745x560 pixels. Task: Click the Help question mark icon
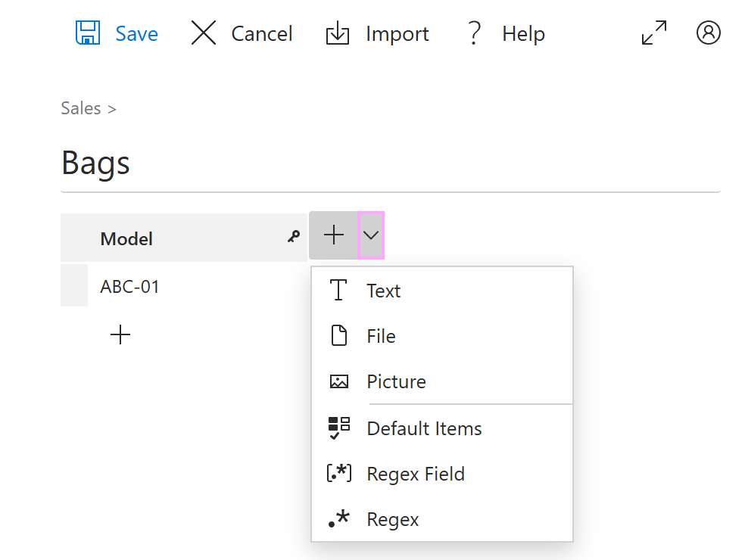pyautogui.click(x=474, y=33)
